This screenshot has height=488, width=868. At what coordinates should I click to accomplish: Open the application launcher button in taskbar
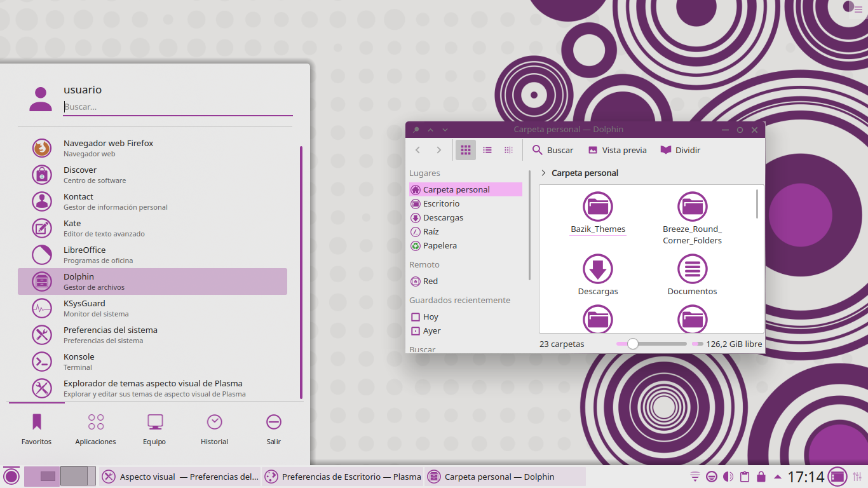[x=11, y=476]
